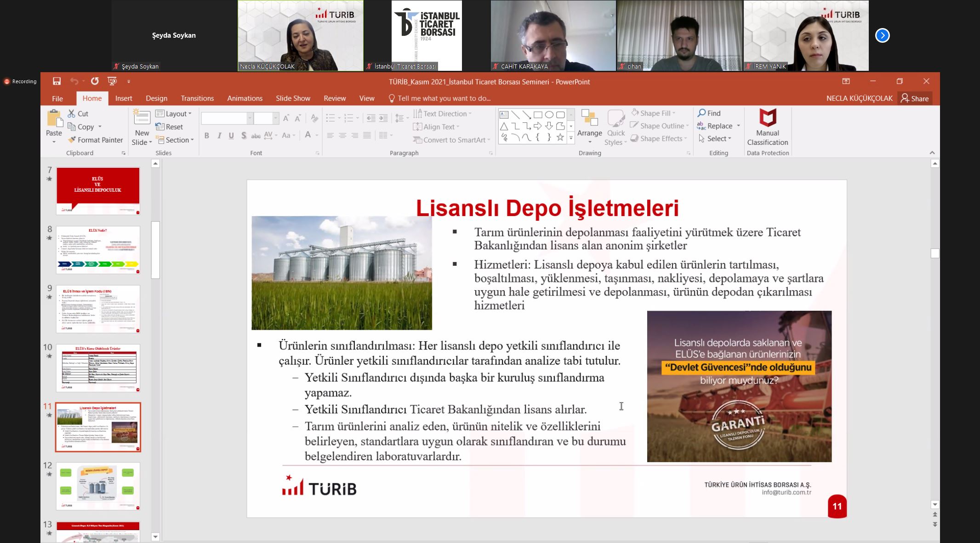
Task: Select the Format Painter tool
Action: click(x=96, y=140)
